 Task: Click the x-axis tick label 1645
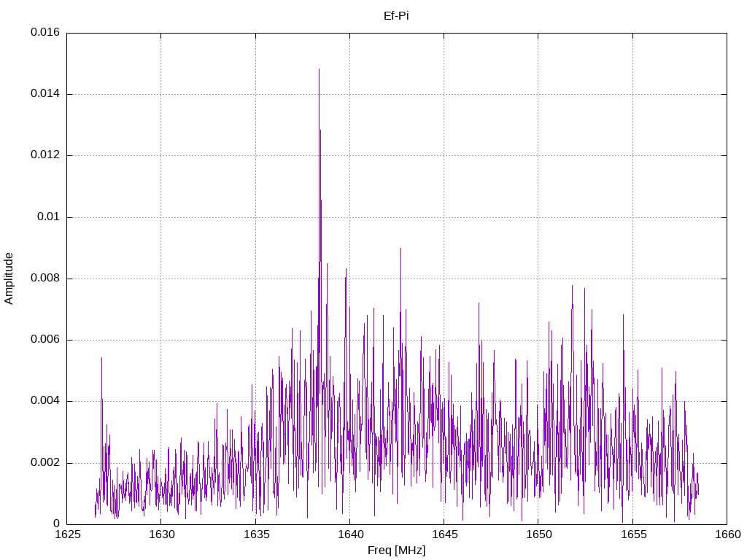coord(444,534)
